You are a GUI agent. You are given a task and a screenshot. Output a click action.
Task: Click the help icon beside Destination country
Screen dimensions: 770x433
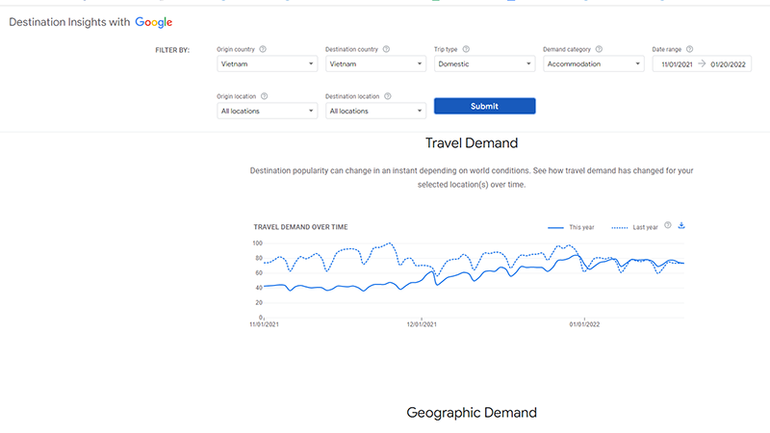click(386, 49)
